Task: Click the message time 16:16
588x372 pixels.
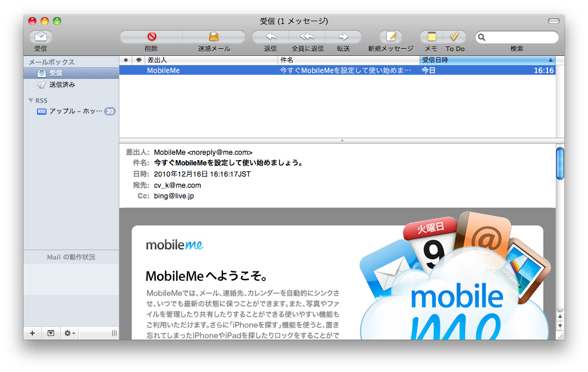Action: tap(544, 70)
